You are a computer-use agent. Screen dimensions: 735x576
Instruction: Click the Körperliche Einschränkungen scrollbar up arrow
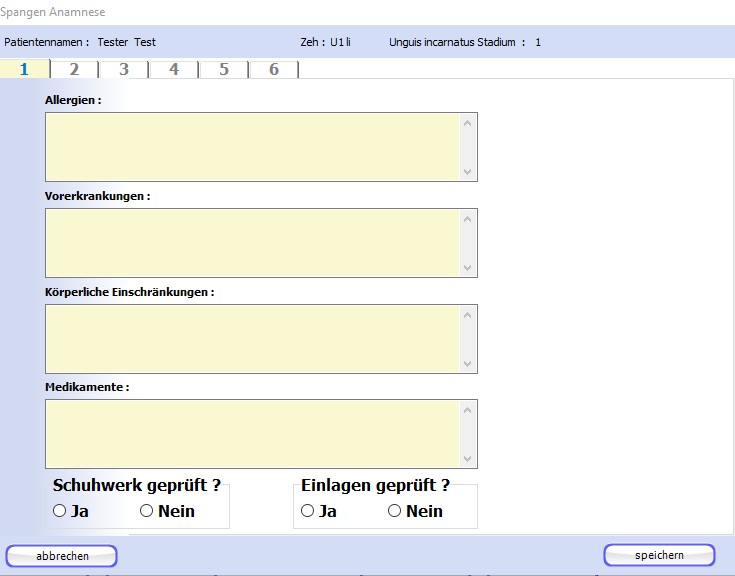(467, 315)
